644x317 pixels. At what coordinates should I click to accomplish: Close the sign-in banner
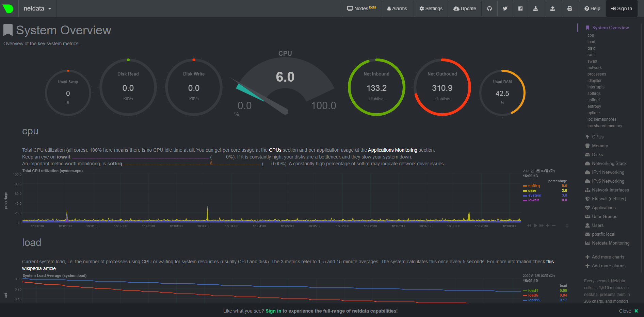(x=628, y=311)
